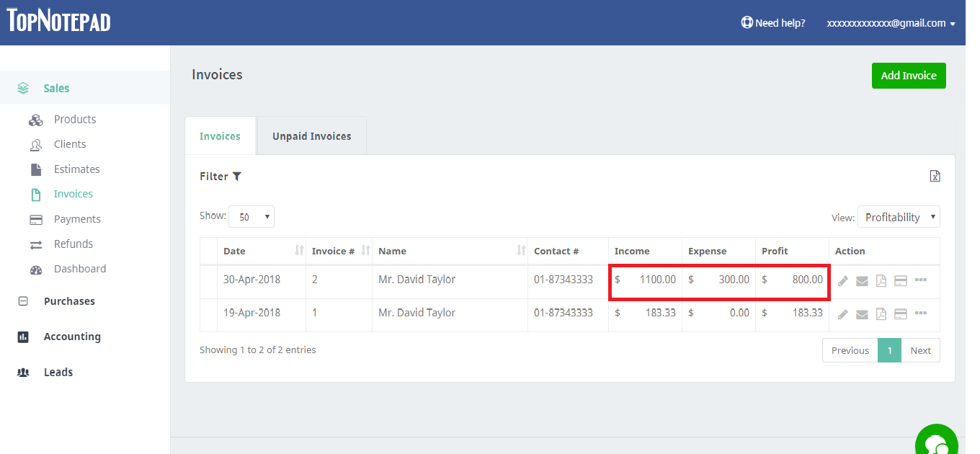Click the TopNotepad logo

click(59, 19)
